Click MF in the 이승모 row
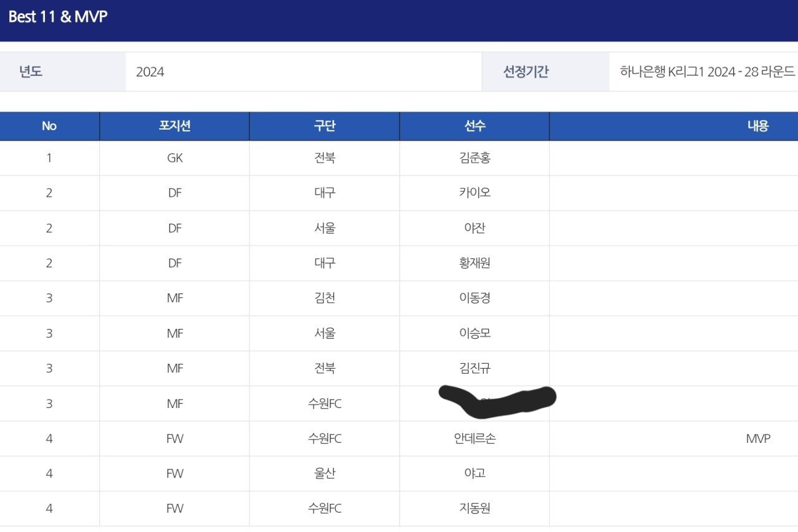This screenshot has height=532, width=798. [175, 333]
